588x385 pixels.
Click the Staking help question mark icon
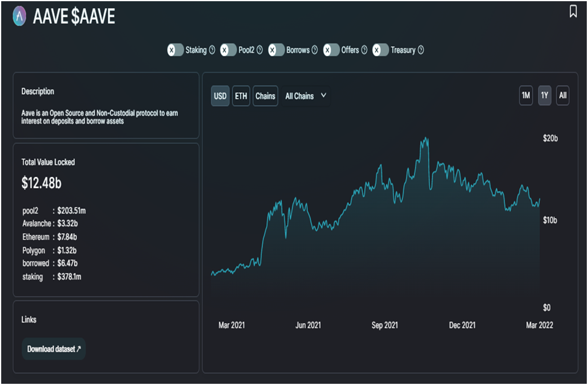tap(212, 50)
